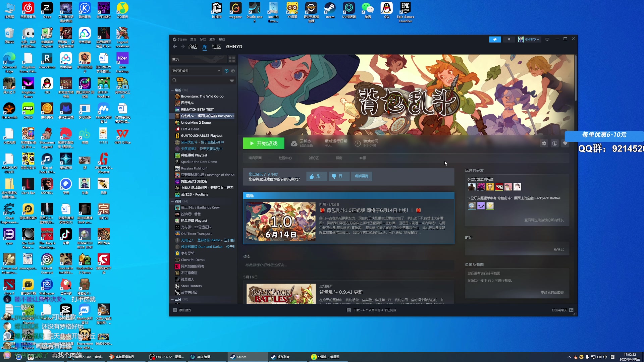Viewport: 644px width, 362px height.
Task: Open advanced library filter options
Action: pyautogui.click(x=232, y=80)
